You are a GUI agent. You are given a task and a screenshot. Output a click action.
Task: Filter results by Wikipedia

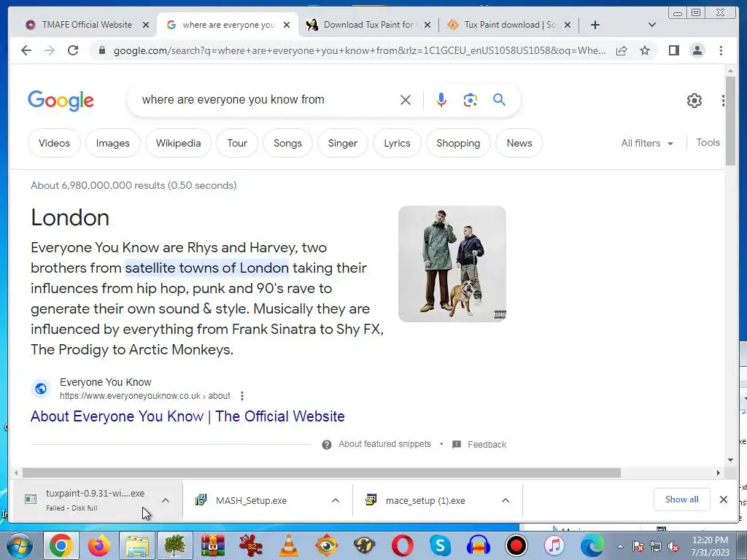click(178, 143)
